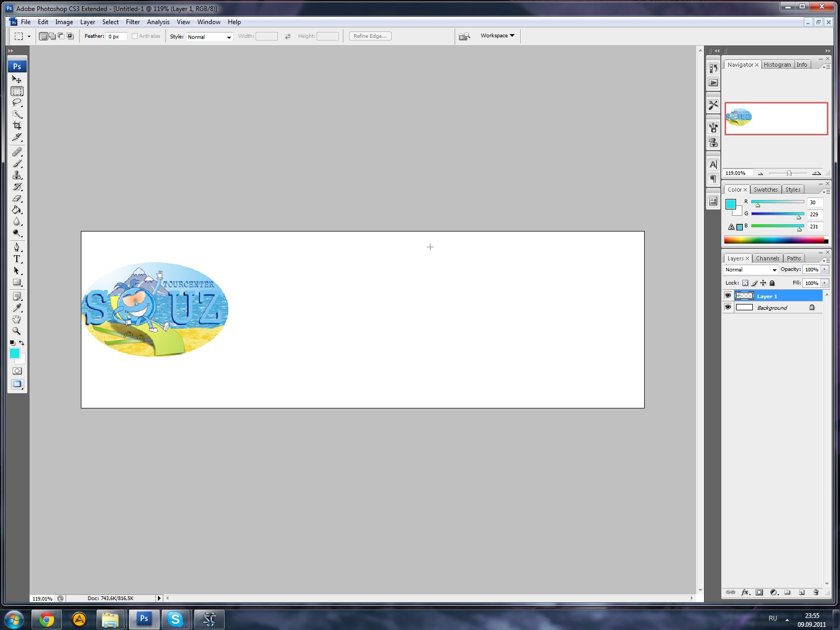
Task: Create a new layer
Action: 802,592
